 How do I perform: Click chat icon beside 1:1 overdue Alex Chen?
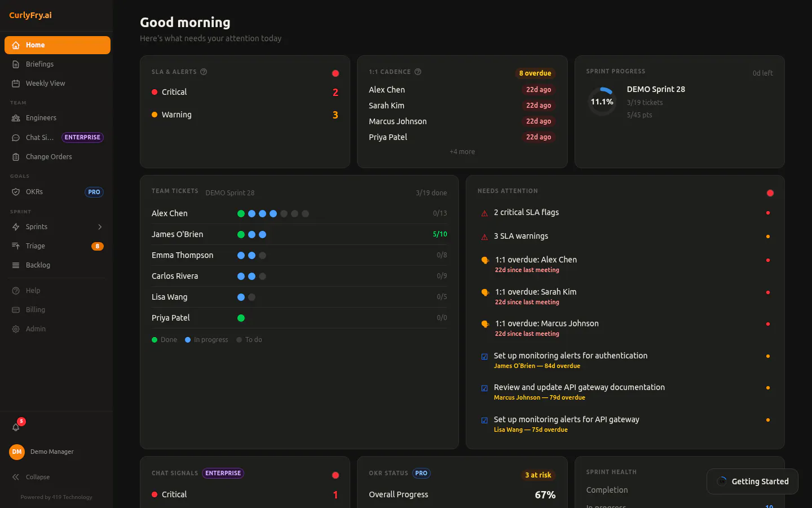coord(485,260)
